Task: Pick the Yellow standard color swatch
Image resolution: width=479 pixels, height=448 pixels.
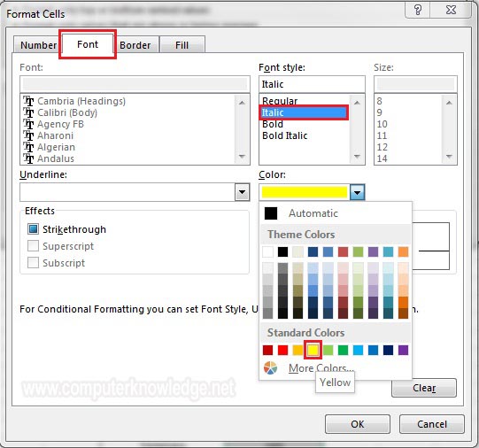Action: [x=313, y=350]
